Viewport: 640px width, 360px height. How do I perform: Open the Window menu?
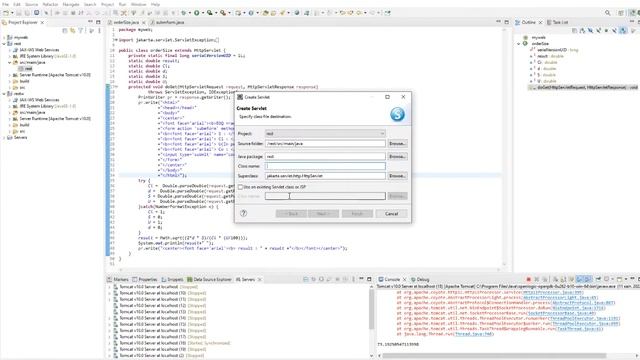(x=139, y=4)
